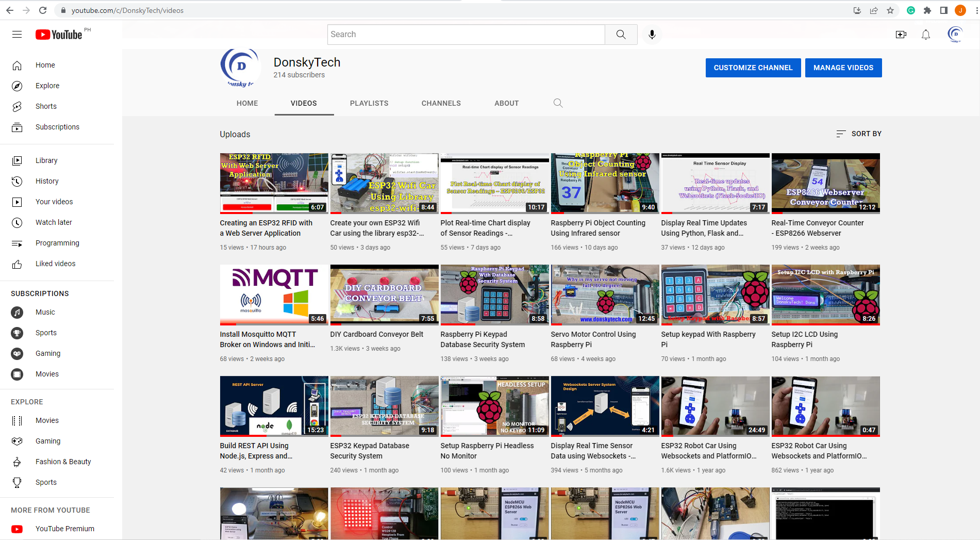This screenshot has width=980, height=540.
Task: Open Raspberry Pi Headless Setup thumbnail
Action: pos(495,406)
